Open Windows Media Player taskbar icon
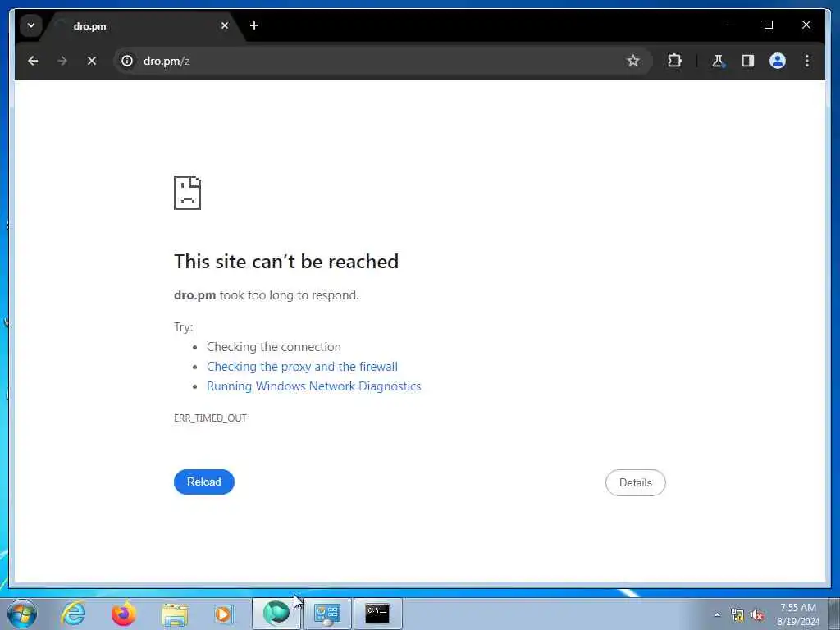 [225, 614]
